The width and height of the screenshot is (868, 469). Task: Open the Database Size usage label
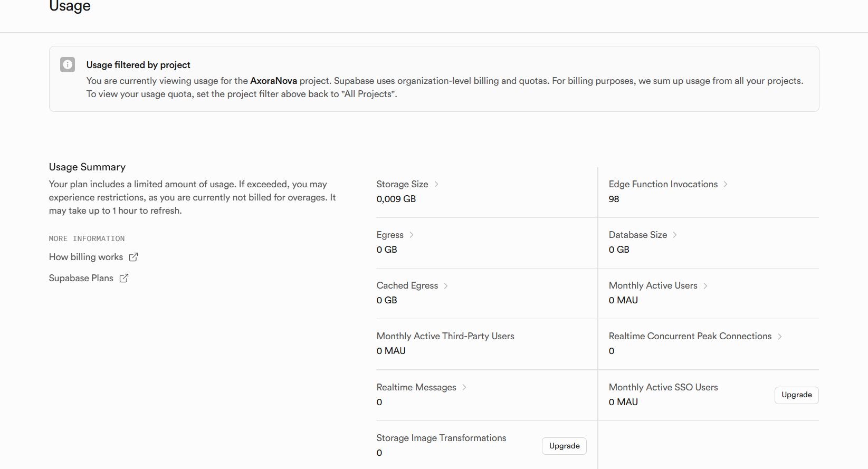click(637, 235)
